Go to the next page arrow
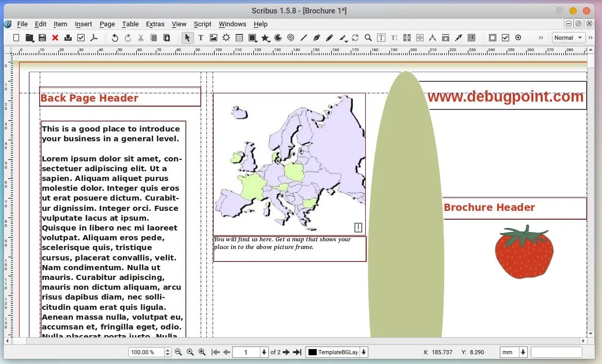602x364 pixels. (x=286, y=352)
